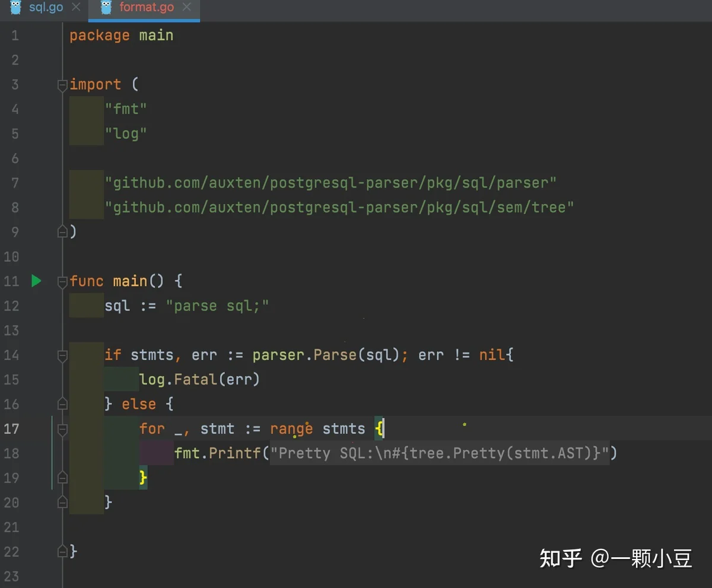
Task: Click the func keyword on line 11
Action: coord(87,281)
